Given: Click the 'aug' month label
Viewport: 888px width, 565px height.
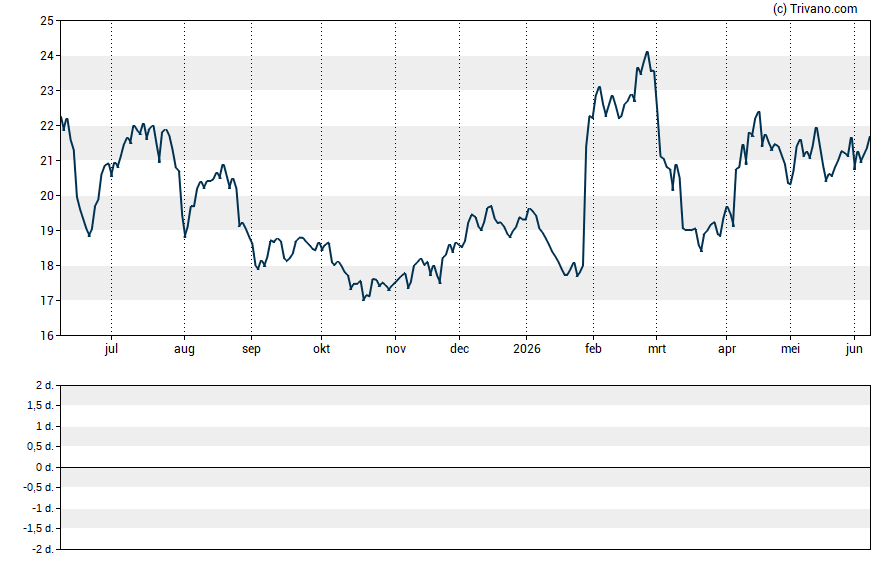Looking at the screenshot, I should coord(184,349).
